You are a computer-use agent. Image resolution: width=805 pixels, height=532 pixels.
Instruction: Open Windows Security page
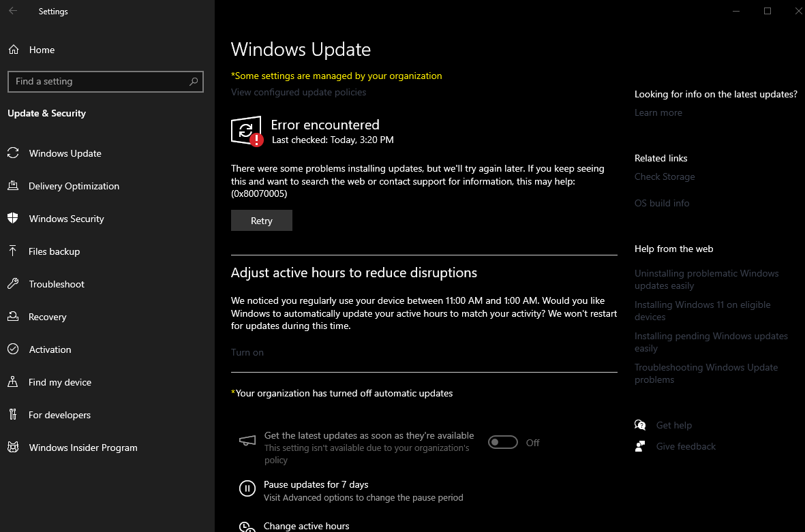67,219
